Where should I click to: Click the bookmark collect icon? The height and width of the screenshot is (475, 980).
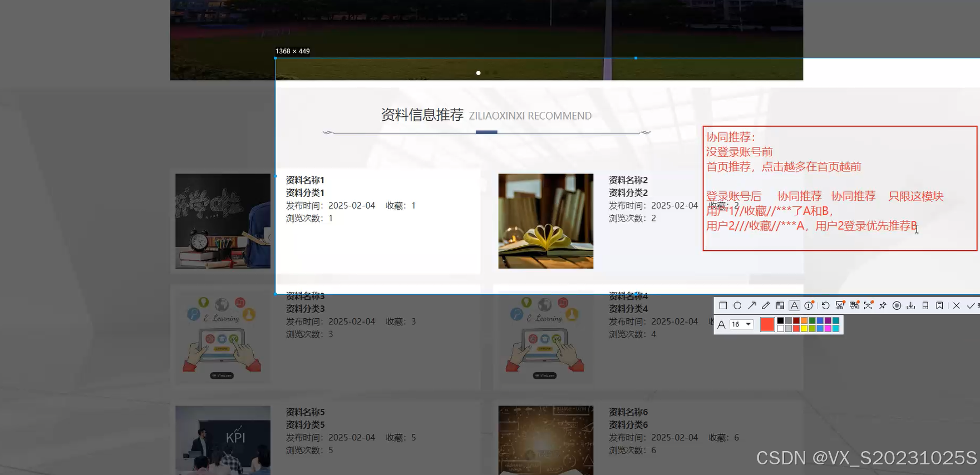(939, 306)
